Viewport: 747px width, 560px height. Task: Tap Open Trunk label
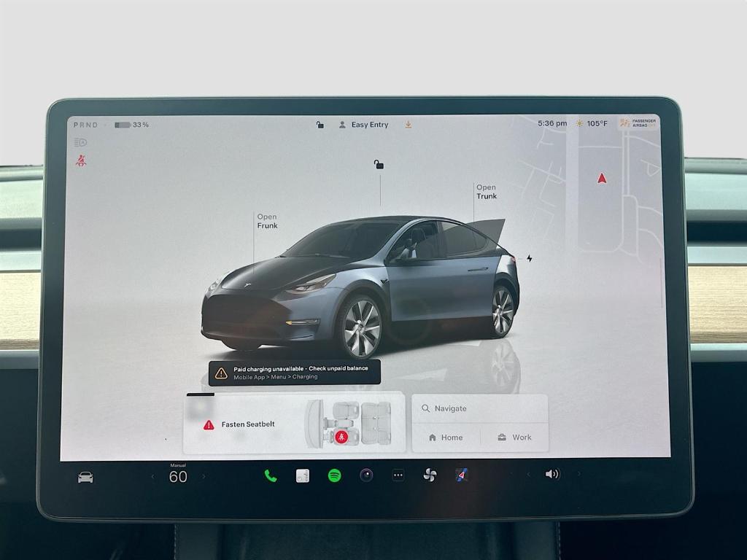pos(487,192)
